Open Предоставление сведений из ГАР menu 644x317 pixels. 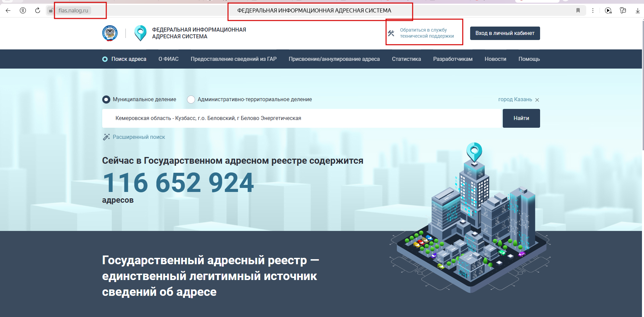234,59
